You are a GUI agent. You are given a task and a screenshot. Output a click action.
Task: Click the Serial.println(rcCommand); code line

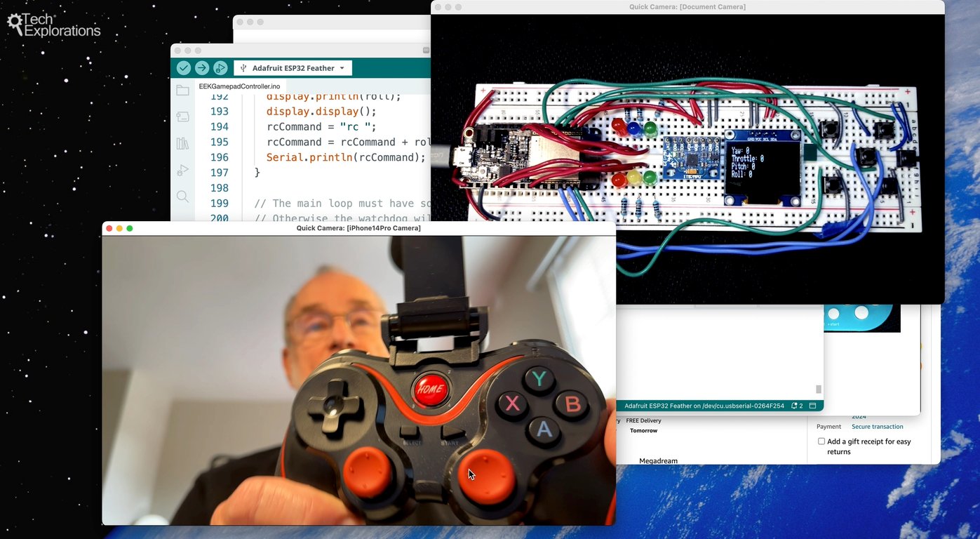[x=346, y=157]
